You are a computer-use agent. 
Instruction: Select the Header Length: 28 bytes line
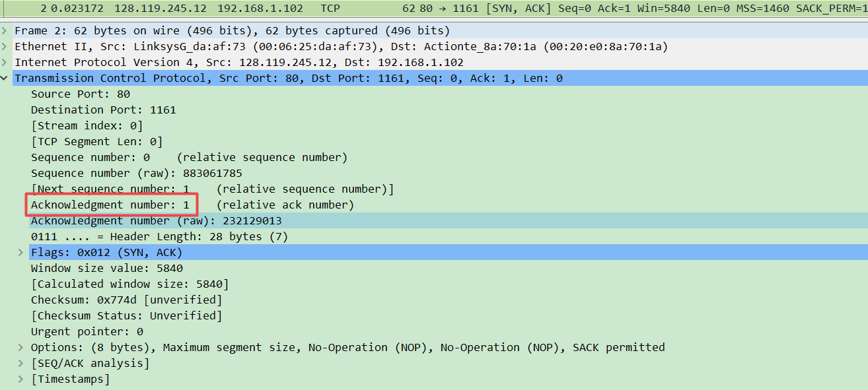pyautogui.click(x=160, y=237)
